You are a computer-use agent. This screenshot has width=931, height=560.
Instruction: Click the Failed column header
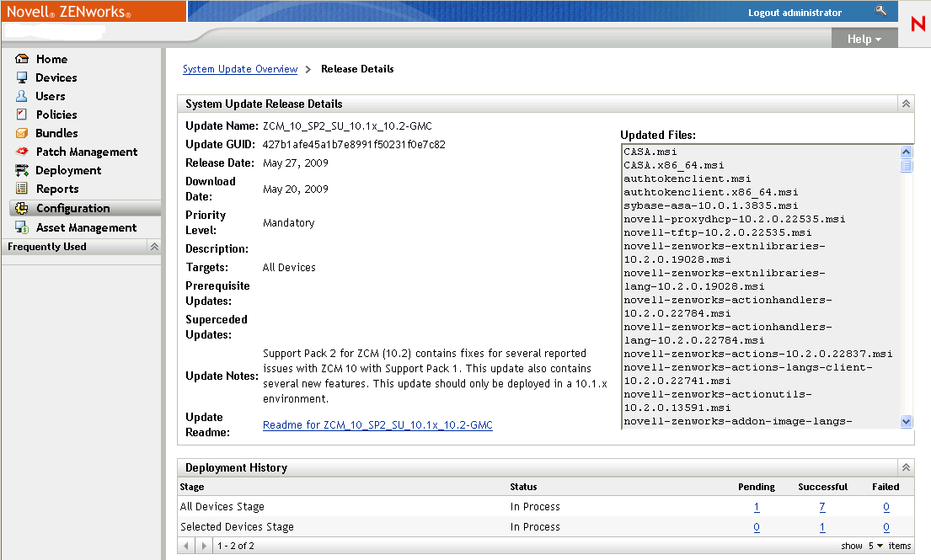tap(886, 487)
